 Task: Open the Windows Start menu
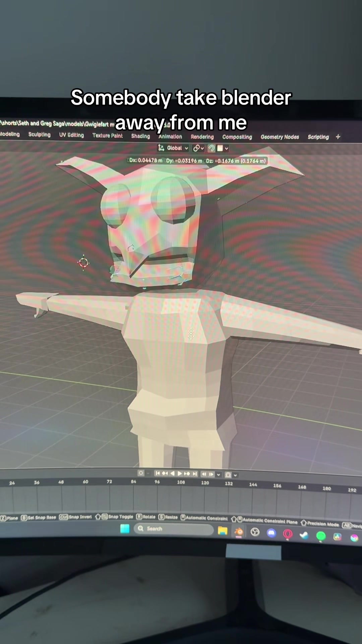click(125, 529)
